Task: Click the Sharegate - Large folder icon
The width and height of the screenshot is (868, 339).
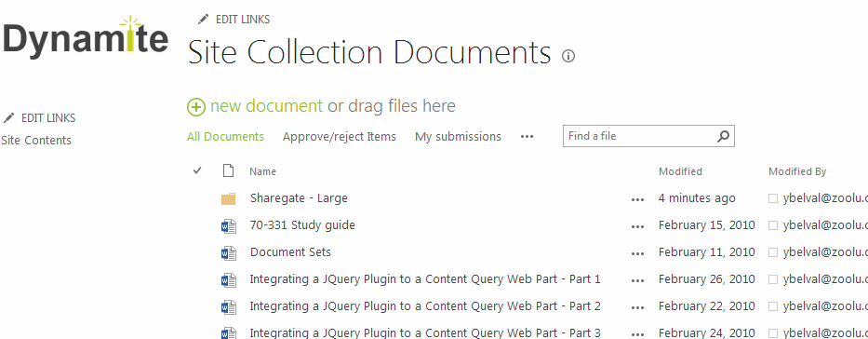Action: point(229,198)
